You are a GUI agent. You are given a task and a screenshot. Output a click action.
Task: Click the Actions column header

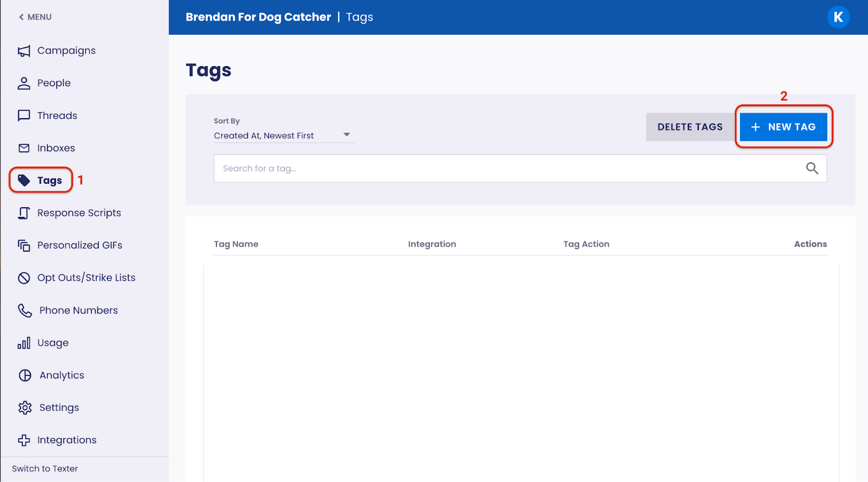pos(810,244)
